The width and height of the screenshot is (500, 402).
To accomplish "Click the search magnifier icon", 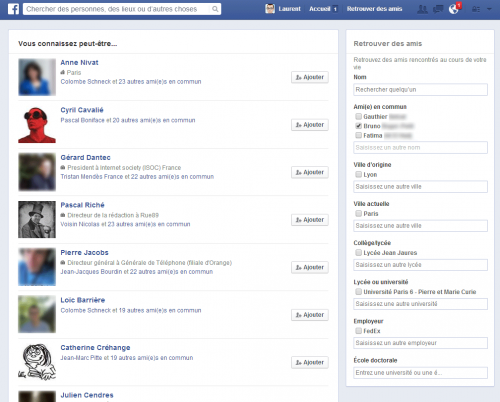I will click(x=215, y=9).
